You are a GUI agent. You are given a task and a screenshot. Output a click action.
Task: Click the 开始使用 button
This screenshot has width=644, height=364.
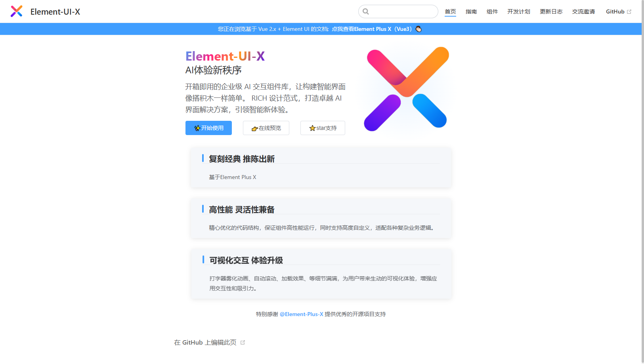point(208,128)
